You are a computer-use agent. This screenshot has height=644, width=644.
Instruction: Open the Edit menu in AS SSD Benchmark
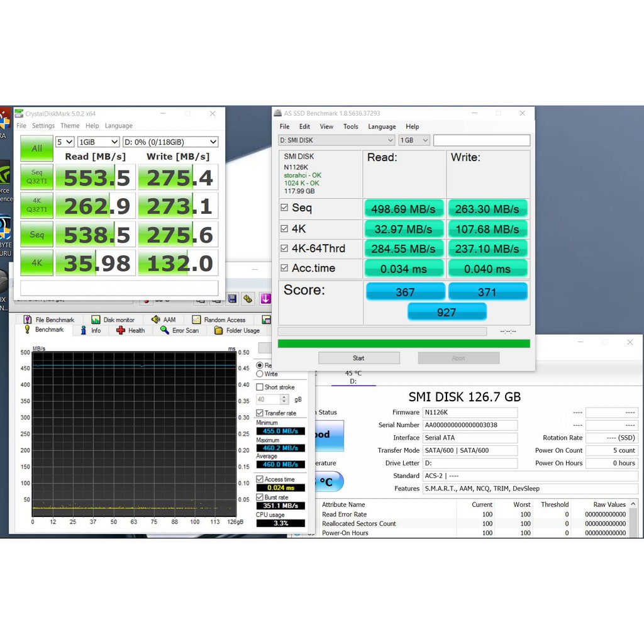pos(304,126)
